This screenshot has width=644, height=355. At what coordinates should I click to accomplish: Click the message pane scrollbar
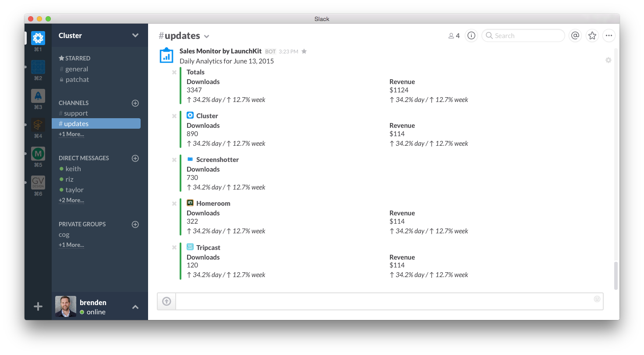tap(616, 276)
